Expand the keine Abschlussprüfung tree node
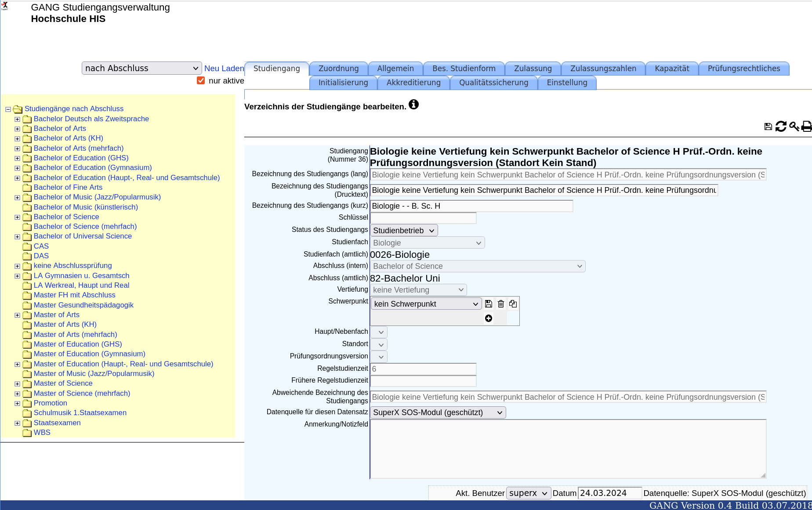The width and height of the screenshot is (812, 510). 17,266
